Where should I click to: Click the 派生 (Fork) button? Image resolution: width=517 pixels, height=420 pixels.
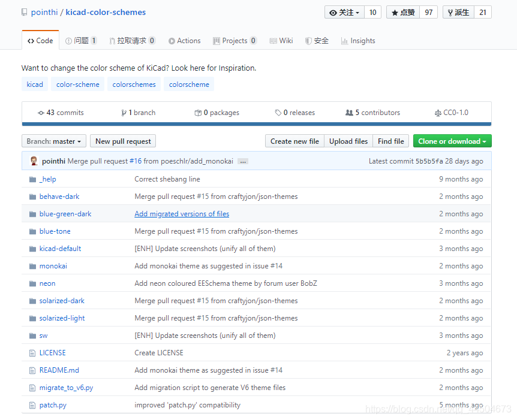coord(458,12)
